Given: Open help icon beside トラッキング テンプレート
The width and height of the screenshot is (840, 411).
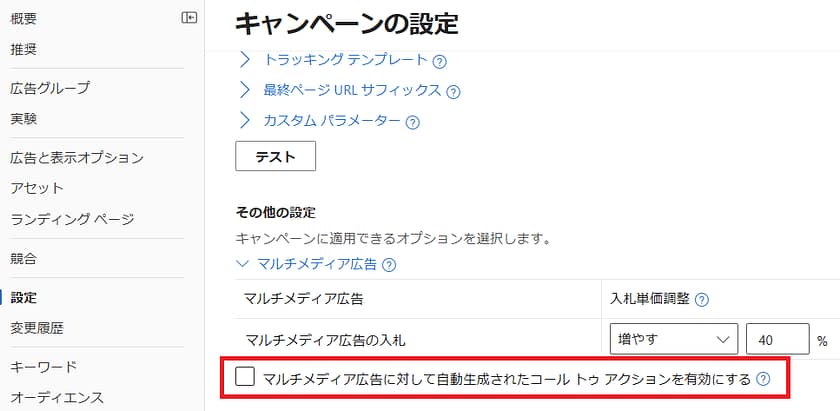Looking at the screenshot, I should coord(439,62).
